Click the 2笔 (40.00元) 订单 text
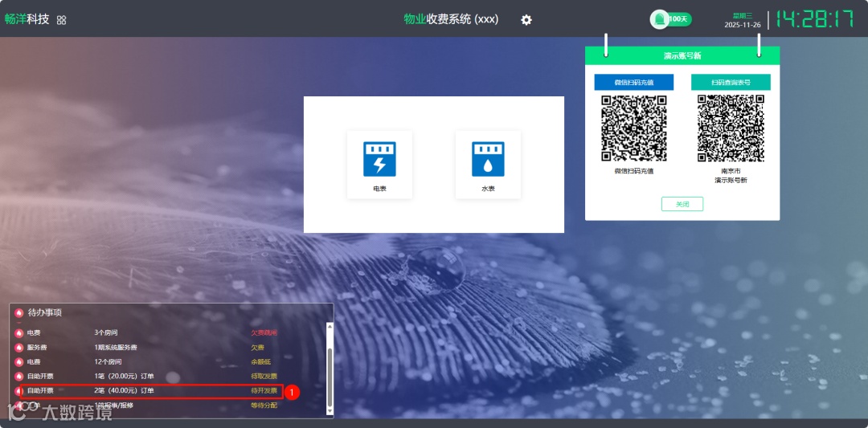 (x=124, y=391)
